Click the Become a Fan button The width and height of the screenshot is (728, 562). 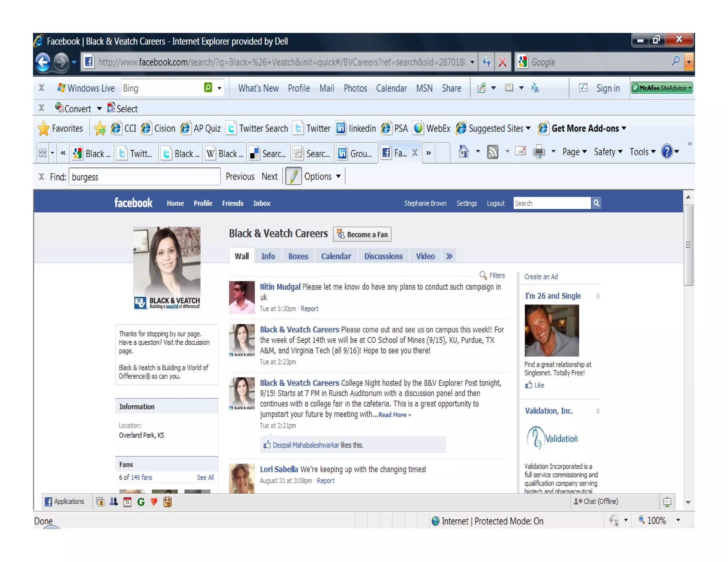tap(362, 234)
